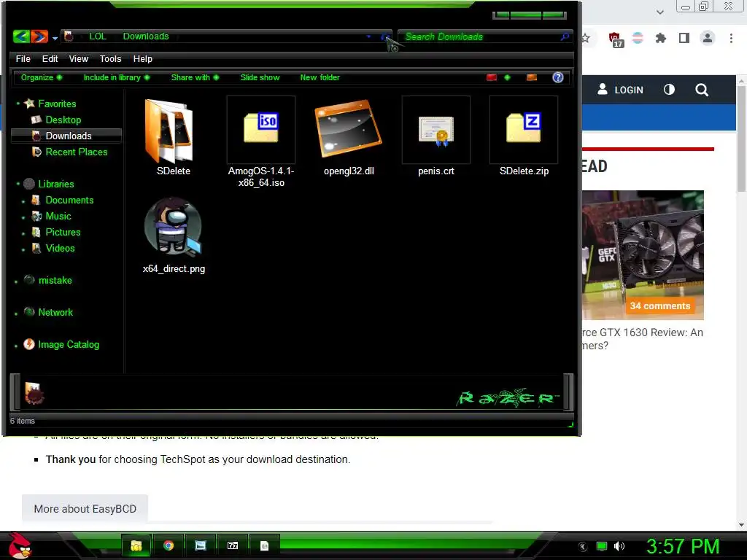Click the green network tray icon
The width and height of the screenshot is (747, 560).
pyautogui.click(x=602, y=546)
